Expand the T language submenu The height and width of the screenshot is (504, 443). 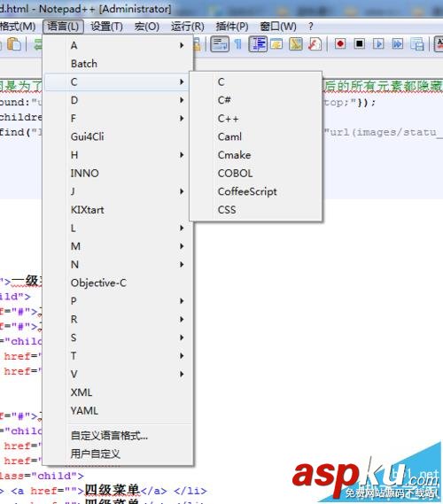click(x=118, y=356)
